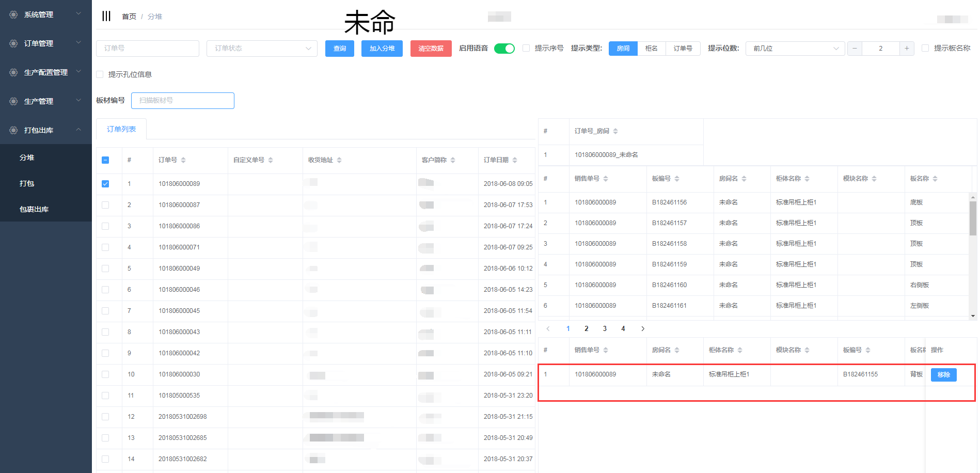The height and width of the screenshot is (473, 980).
Task: Click the 系统管理 gear icon
Action: pyautogui.click(x=13, y=14)
